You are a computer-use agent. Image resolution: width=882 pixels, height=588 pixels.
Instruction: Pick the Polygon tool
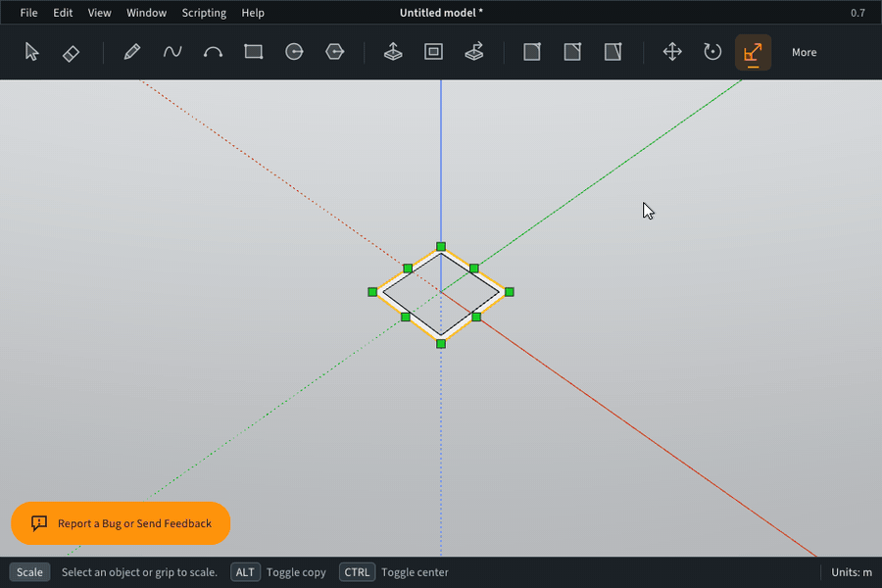tap(335, 52)
